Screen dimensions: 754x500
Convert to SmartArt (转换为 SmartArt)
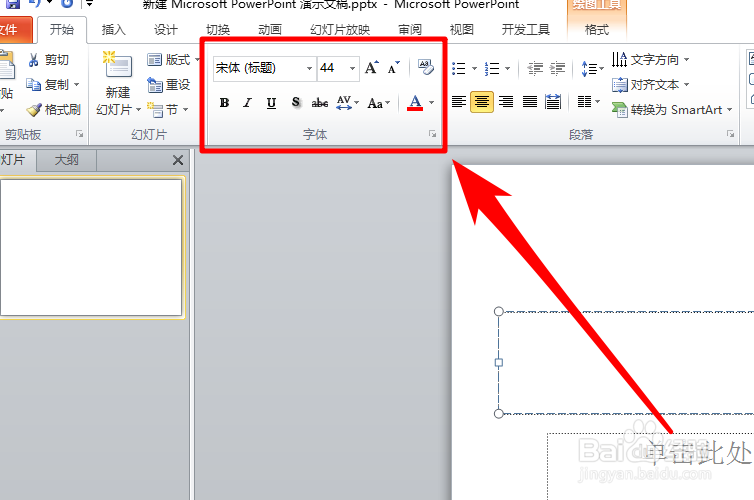click(x=672, y=110)
